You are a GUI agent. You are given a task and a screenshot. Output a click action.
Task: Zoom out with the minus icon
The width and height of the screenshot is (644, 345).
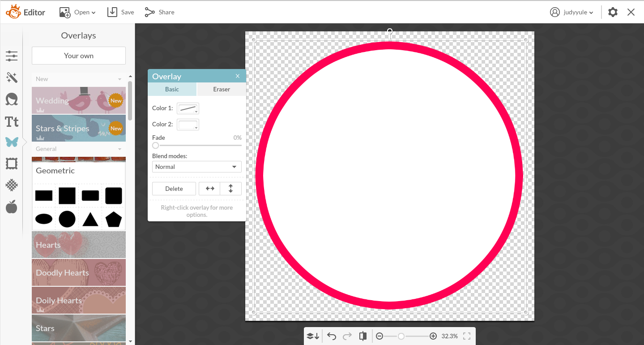point(380,336)
